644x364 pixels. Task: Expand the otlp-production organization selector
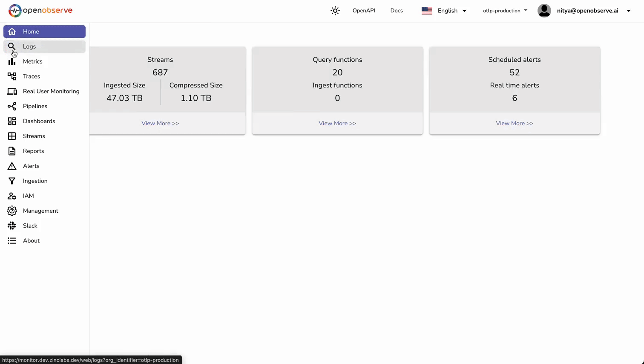pos(505,11)
